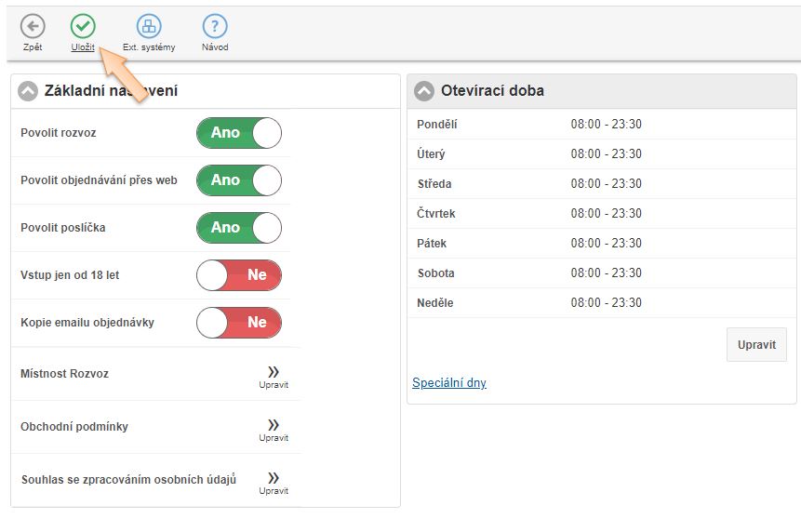Enable Vstup jen od 18 let

(x=238, y=275)
